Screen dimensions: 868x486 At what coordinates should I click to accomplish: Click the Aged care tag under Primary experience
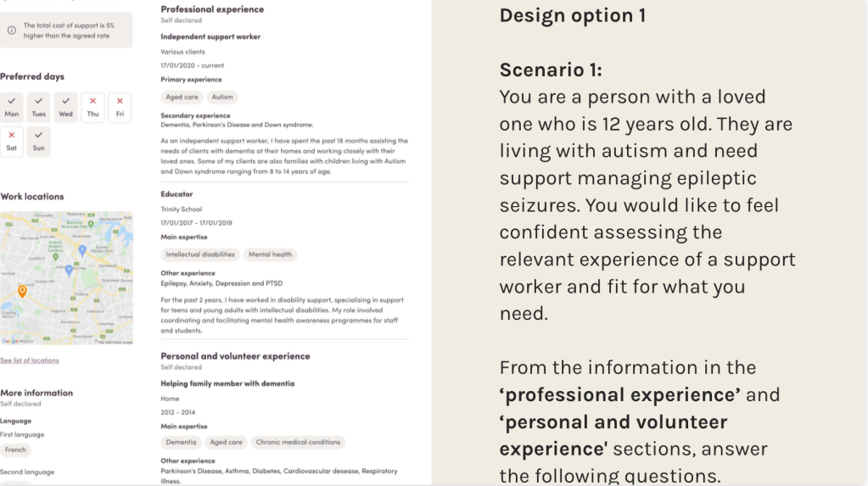tap(182, 98)
